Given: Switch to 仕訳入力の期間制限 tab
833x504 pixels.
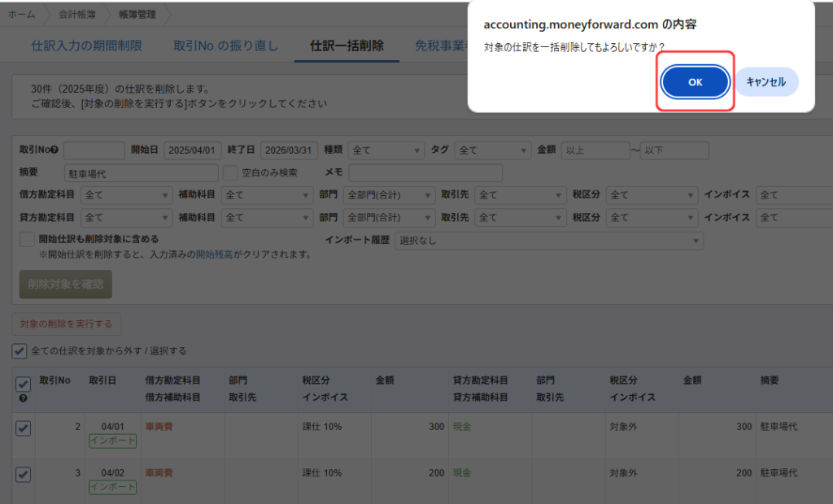Looking at the screenshot, I should coord(86,46).
